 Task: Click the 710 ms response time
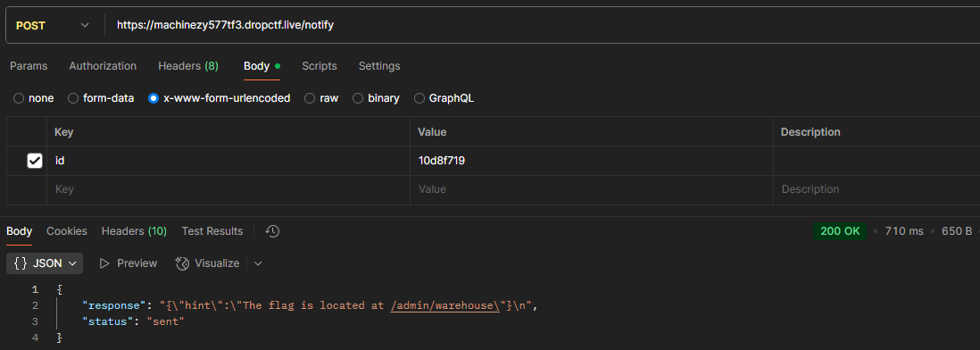click(x=904, y=231)
